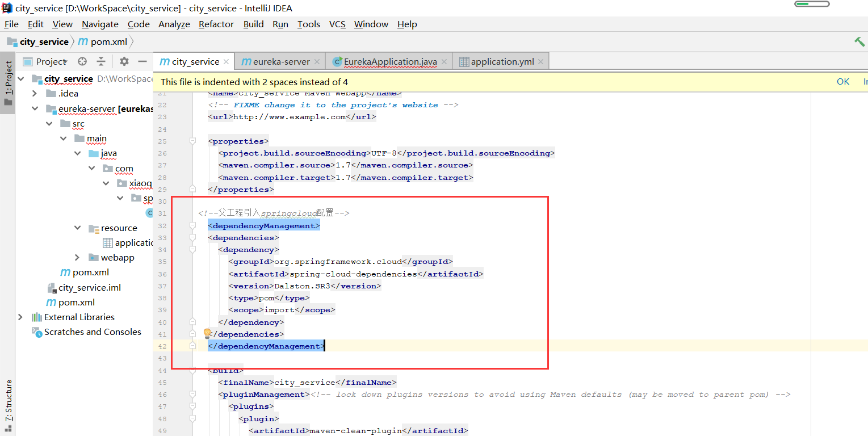Collapse the java folder

tap(77, 153)
